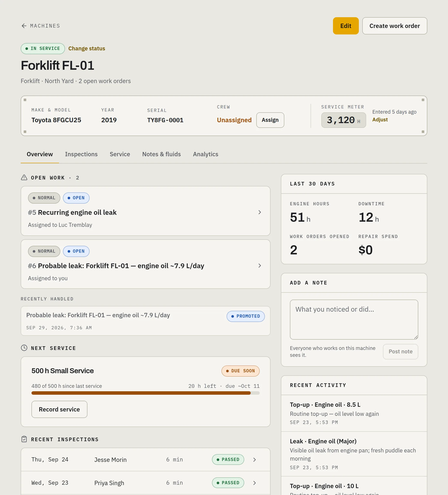Click the note textarea 'What you noticed or did...'
Viewport: 448px width, 495px height.
[x=354, y=319]
